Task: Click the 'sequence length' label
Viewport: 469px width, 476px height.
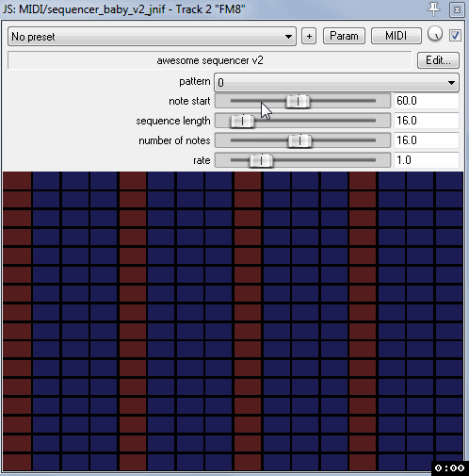Action: tap(173, 121)
